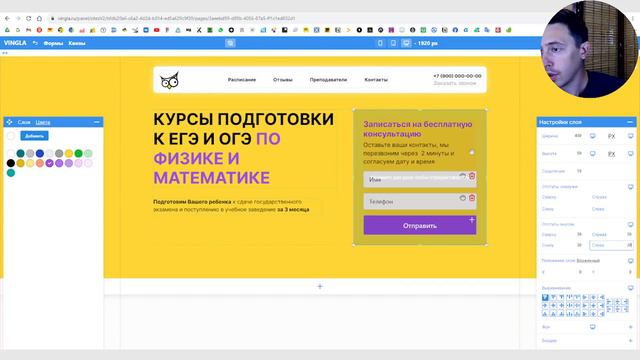Image resolution: width=640 pixels, height=360 pixels.
Task: Toggle visibility of the Телефон field
Action: pyautogui.click(x=462, y=198)
